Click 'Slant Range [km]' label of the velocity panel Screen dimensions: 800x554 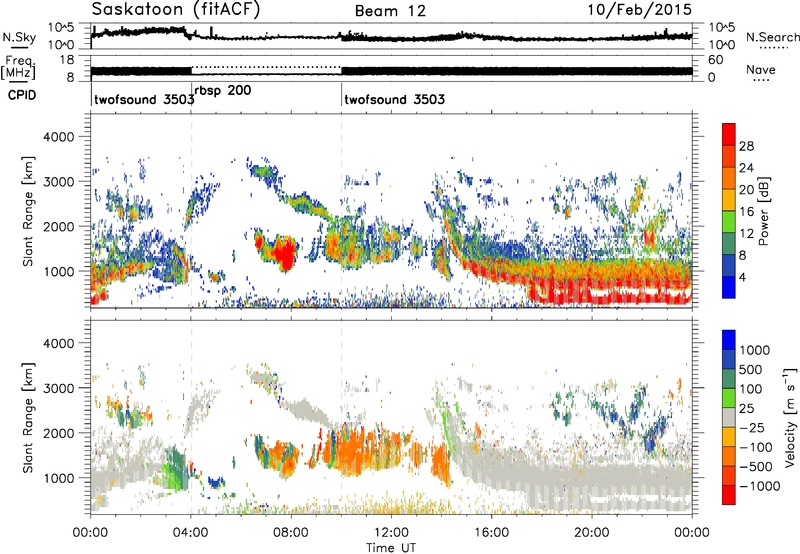(x=28, y=418)
